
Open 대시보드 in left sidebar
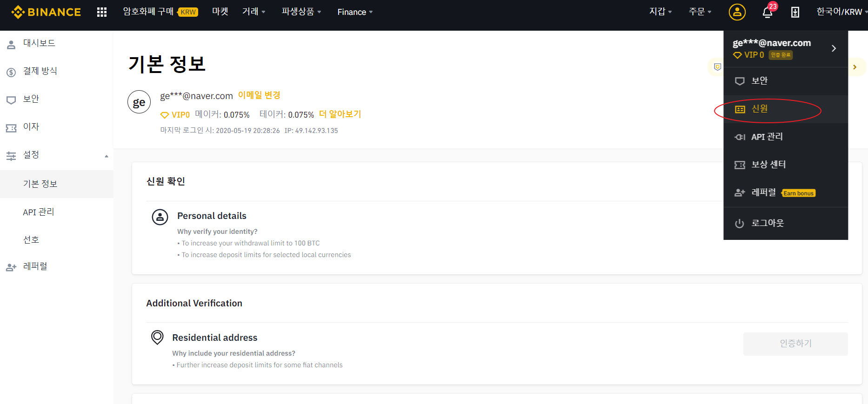[x=56, y=44]
